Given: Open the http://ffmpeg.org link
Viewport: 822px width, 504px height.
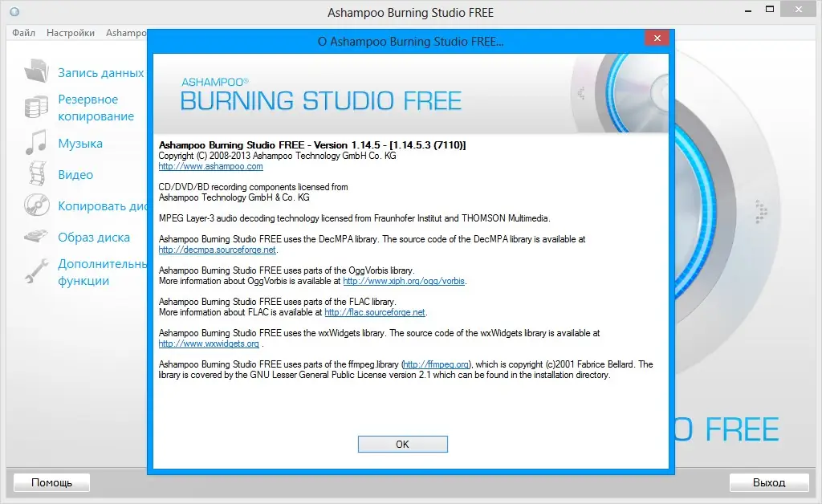Looking at the screenshot, I should (436, 364).
